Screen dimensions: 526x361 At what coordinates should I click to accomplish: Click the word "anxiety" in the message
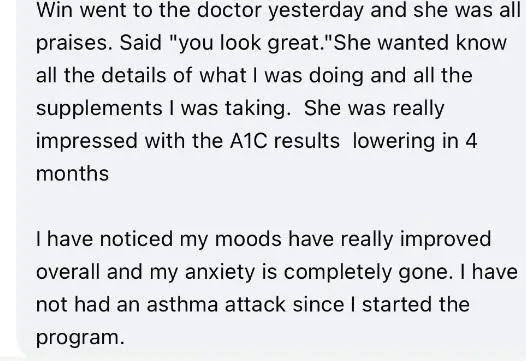click(x=220, y=273)
